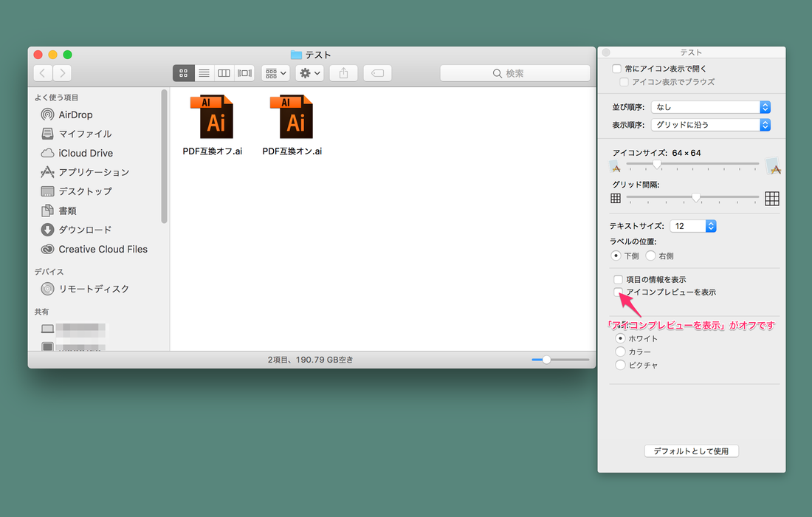Screen dimensions: 812x517
Task: Click the Edit Tags toolbar button
Action: click(x=377, y=73)
